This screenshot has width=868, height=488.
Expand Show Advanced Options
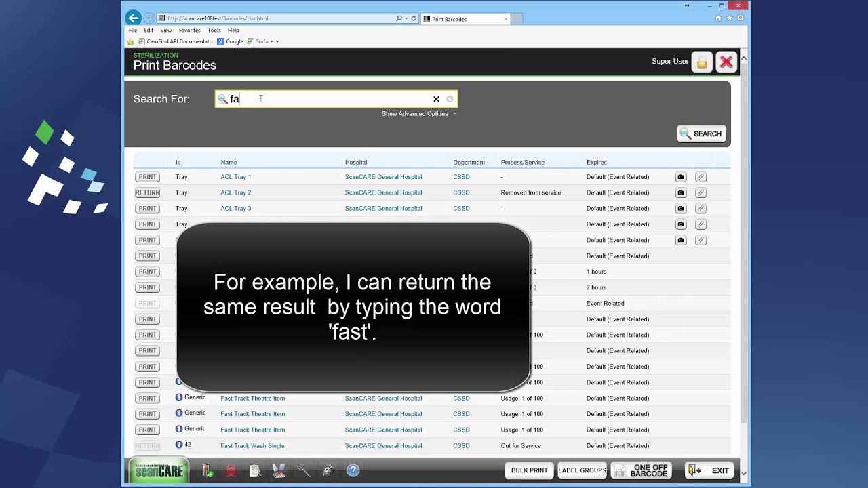[x=418, y=114]
